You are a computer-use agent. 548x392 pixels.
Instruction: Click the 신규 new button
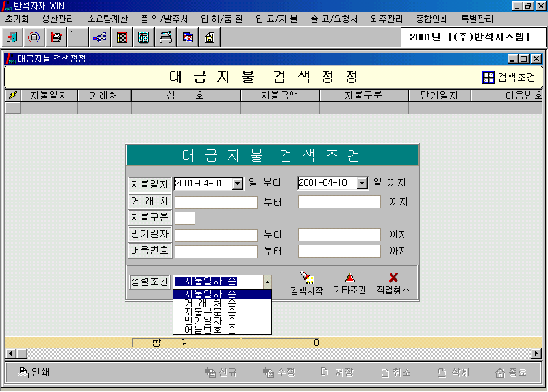(221, 372)
